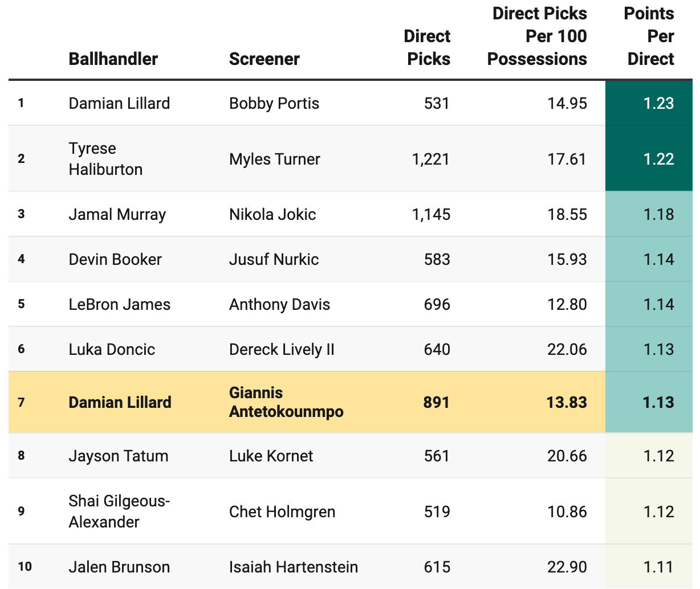Screen dimensions: 700x589
Task: Select Shai Gilgeous-Alexander name cell
Action: (119, 512)
